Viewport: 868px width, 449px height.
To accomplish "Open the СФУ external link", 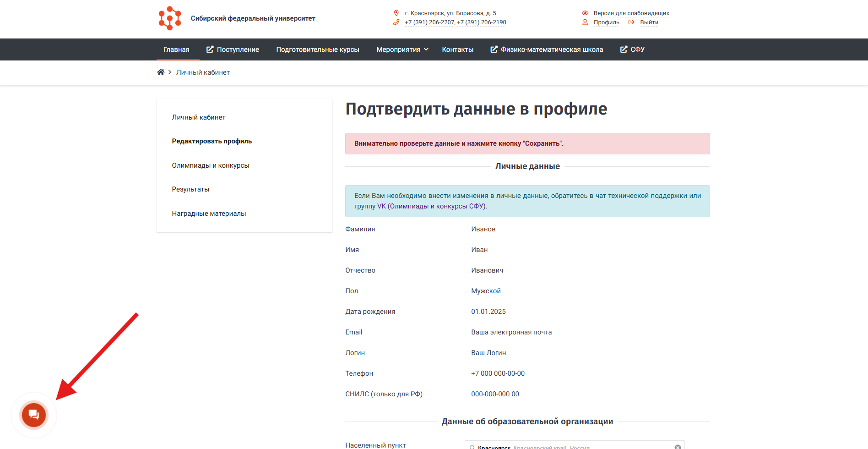I will (632, 49).
